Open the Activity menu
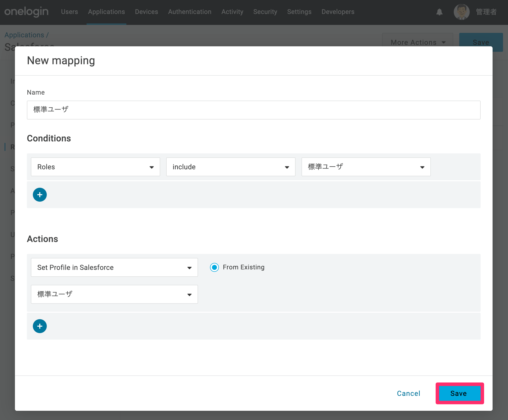This screenshot has height=420, width=508. pyautogui.click(x=232, y=12)
